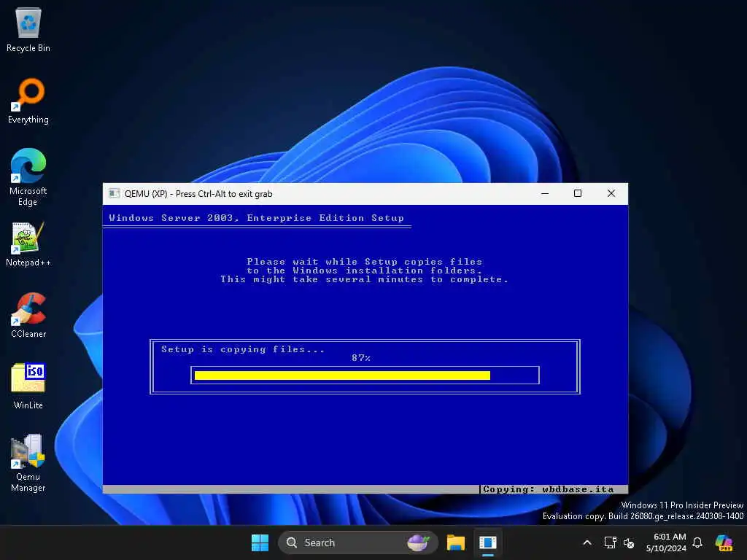This screenshot has width=747, height=560.
Task: Open the Copilot Preview taskbar icon
Action: coord(724,542)
